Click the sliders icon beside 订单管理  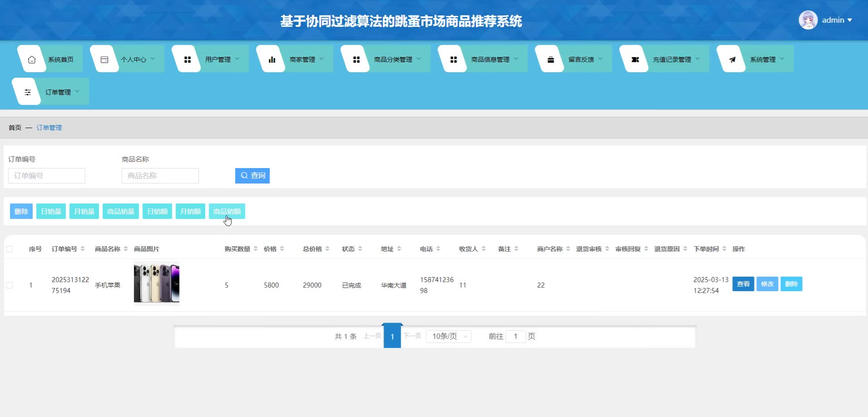click(28, 92)
